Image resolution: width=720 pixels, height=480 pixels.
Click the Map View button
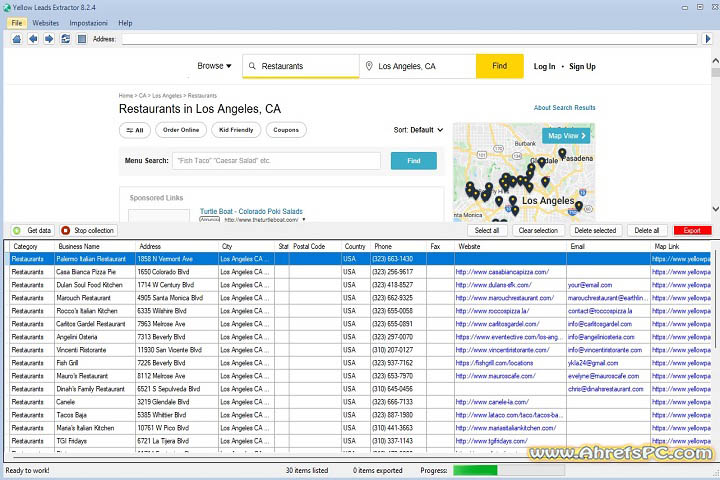click(x=566, y=136)
